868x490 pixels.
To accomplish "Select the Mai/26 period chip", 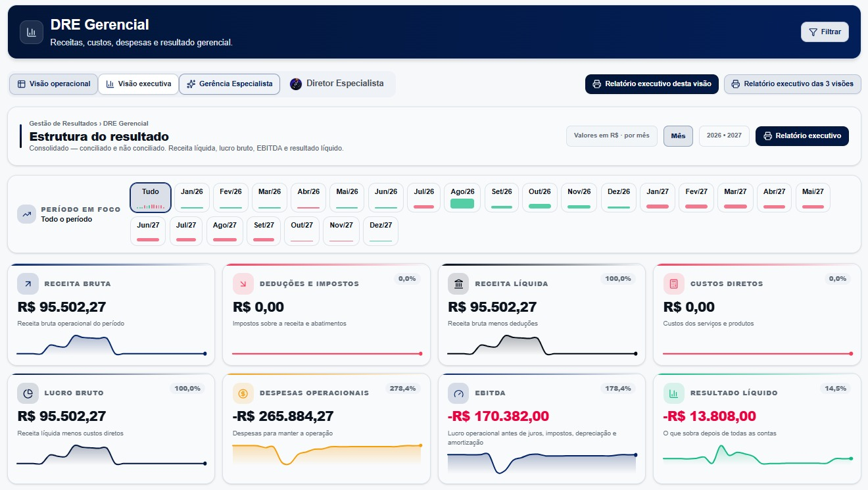I will [347, 197].
